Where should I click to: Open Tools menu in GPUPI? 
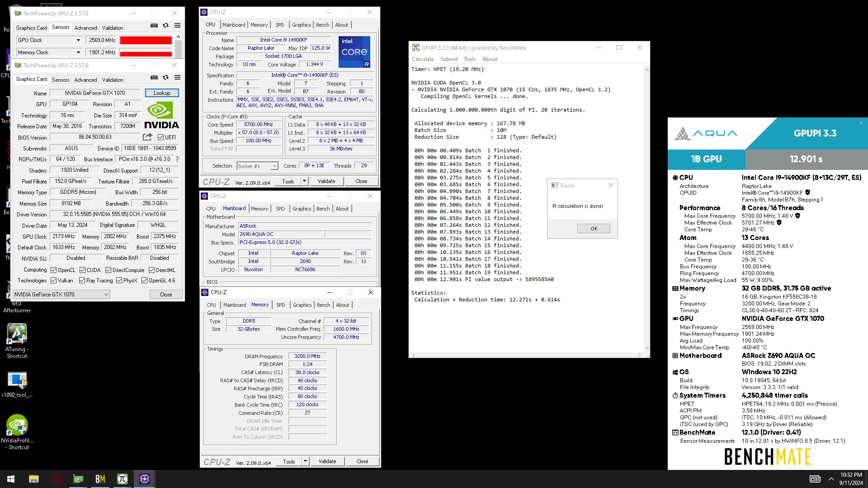470,59
